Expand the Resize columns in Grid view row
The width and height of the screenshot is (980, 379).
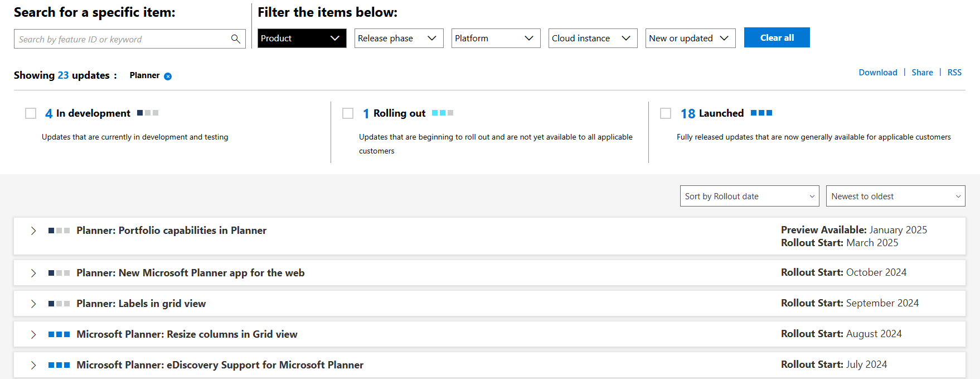click(x=33, y=334)
